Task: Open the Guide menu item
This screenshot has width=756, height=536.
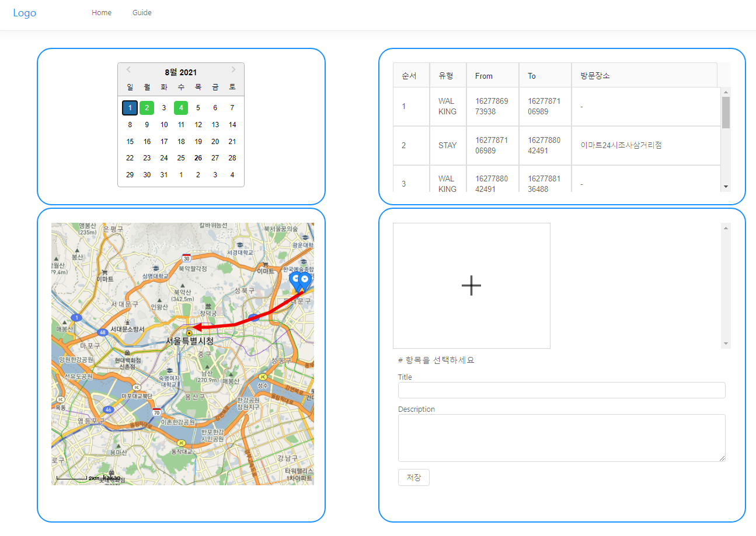Action: click(142, 12)
